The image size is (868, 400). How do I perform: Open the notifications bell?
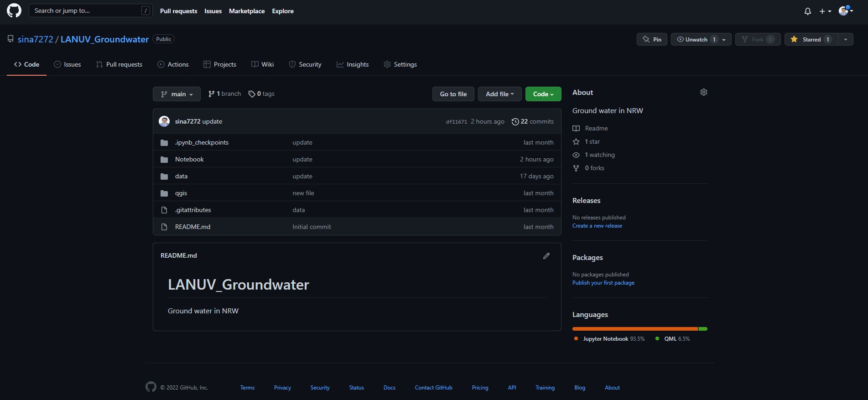[x=807, y=11]
